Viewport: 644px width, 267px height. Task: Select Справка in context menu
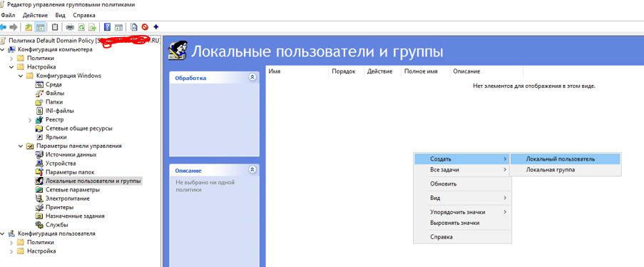[462, 237]
